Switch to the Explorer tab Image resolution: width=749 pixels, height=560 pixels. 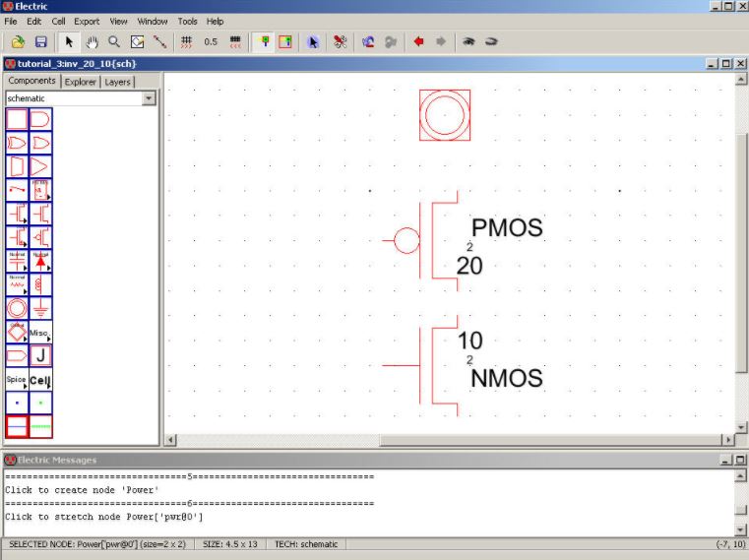(x=81, y=82)
